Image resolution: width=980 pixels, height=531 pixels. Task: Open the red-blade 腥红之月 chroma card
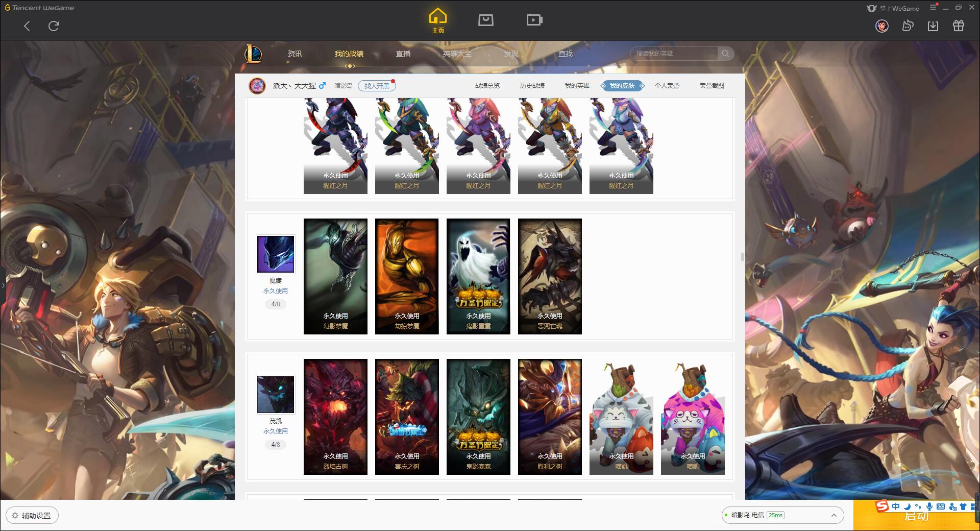(x=335, y=146)
